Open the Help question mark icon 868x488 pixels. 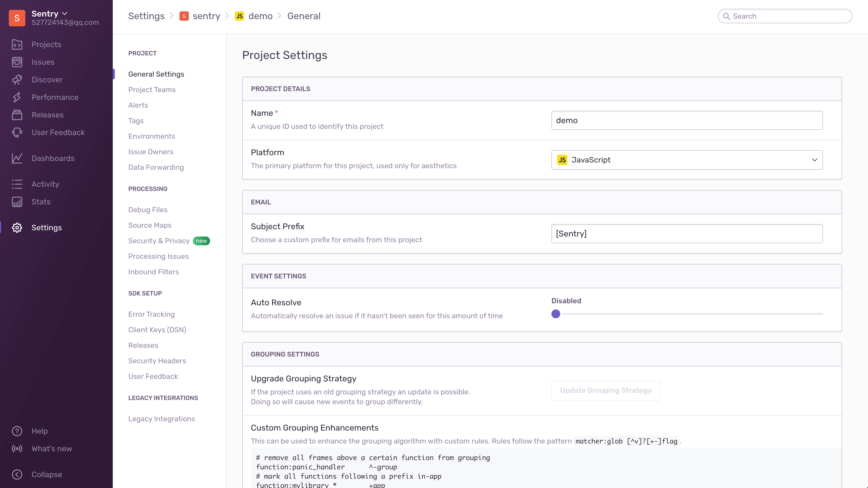(17, 431)
